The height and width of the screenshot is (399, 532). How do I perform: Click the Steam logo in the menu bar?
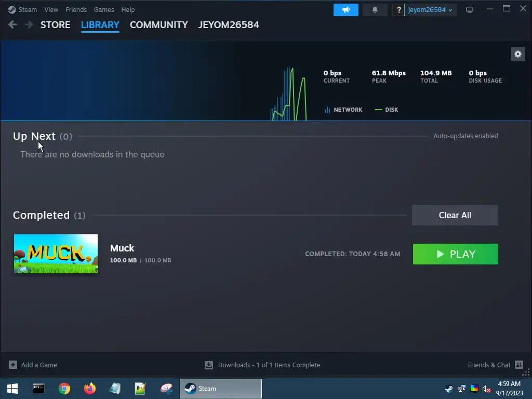point(12,9)
